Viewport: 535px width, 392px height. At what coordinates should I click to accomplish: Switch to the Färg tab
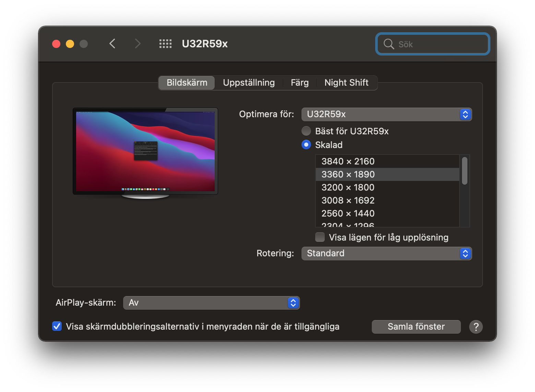(299, 83)
